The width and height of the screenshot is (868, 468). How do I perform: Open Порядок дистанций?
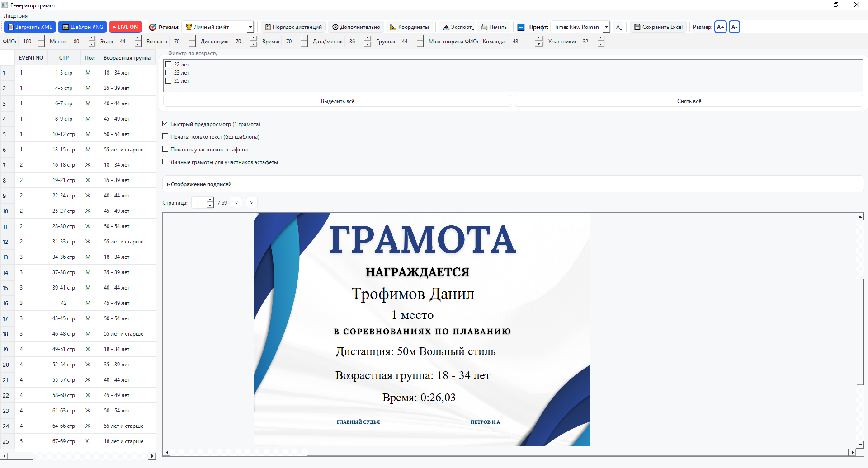(x=293, y=27)
